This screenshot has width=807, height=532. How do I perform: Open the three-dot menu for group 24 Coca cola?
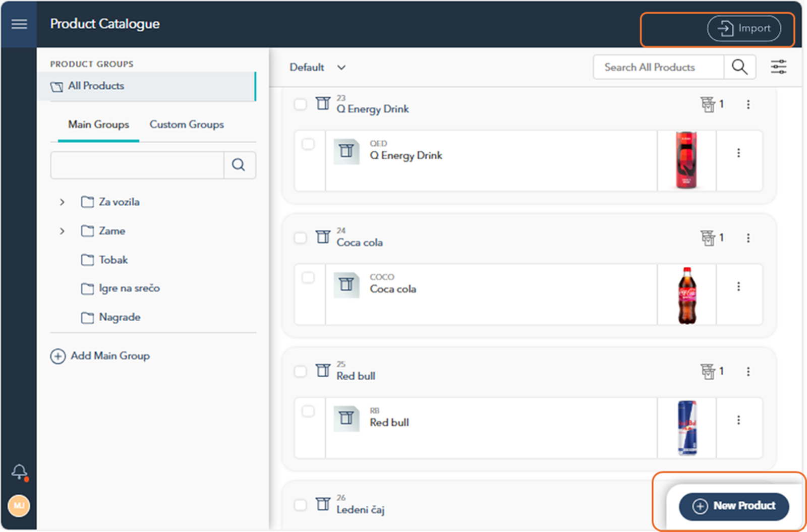coord(748,238)
